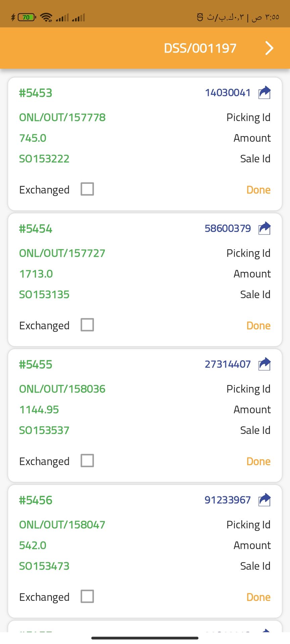
Task: Tap the share icon for order #5453
Action: [x=264, y=93]
